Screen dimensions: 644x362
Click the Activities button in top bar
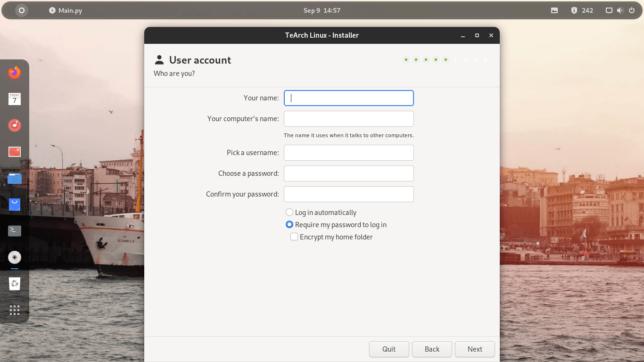(x=22, y=10)
